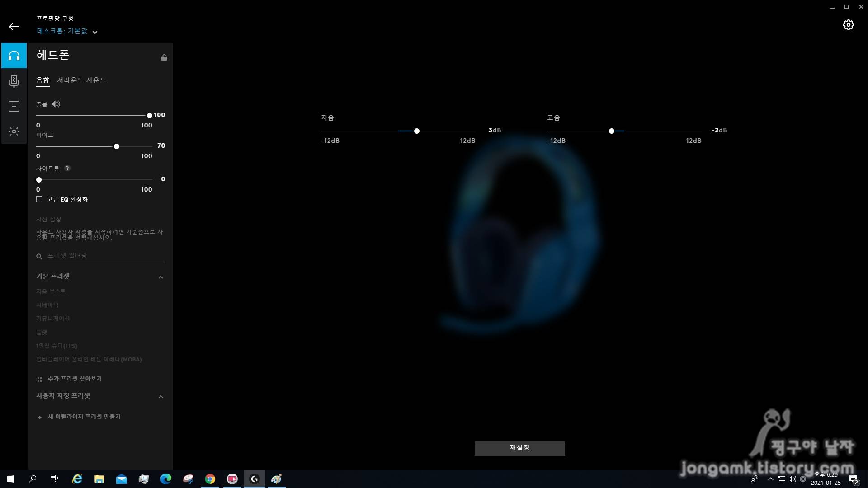Click the 저음 bass slider handle

[417, 131]
